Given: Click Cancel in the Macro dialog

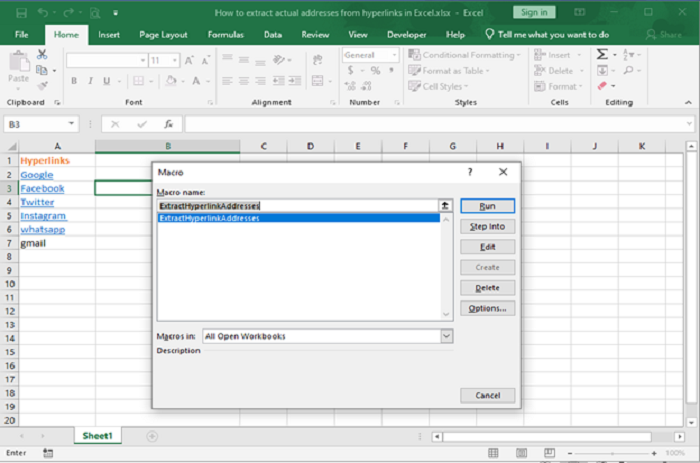Looking at the screenshot, I should click(488, 395).
